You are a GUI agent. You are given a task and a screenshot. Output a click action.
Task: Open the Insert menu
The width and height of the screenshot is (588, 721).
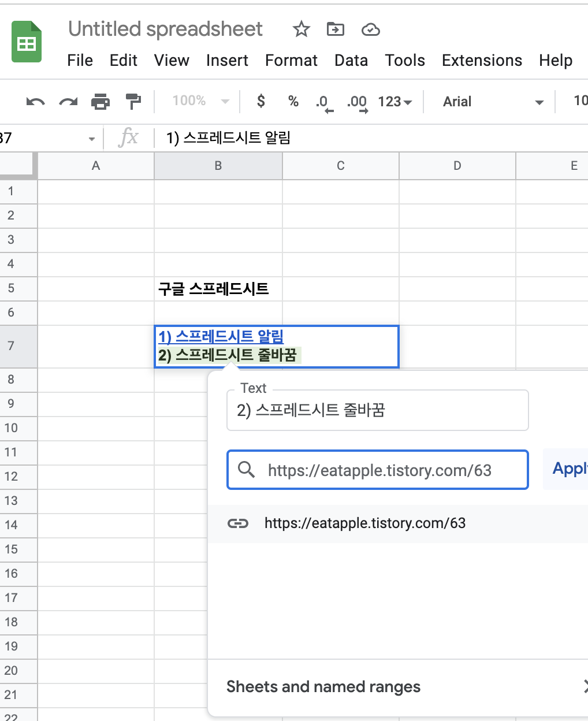tap(227, 61)
